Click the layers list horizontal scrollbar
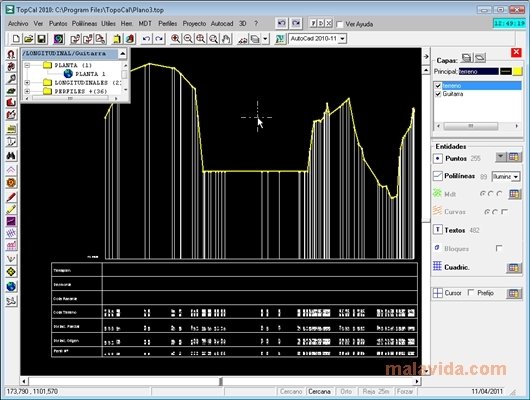Image resolution: width=530 pixels, height=400 pixels. point(478,126)
